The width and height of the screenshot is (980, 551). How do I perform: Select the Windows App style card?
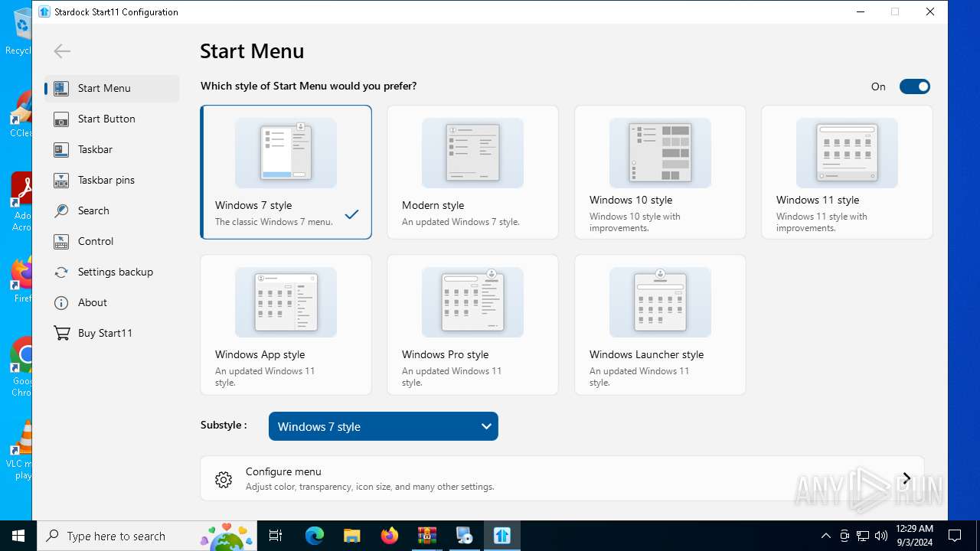pos(286,325)
